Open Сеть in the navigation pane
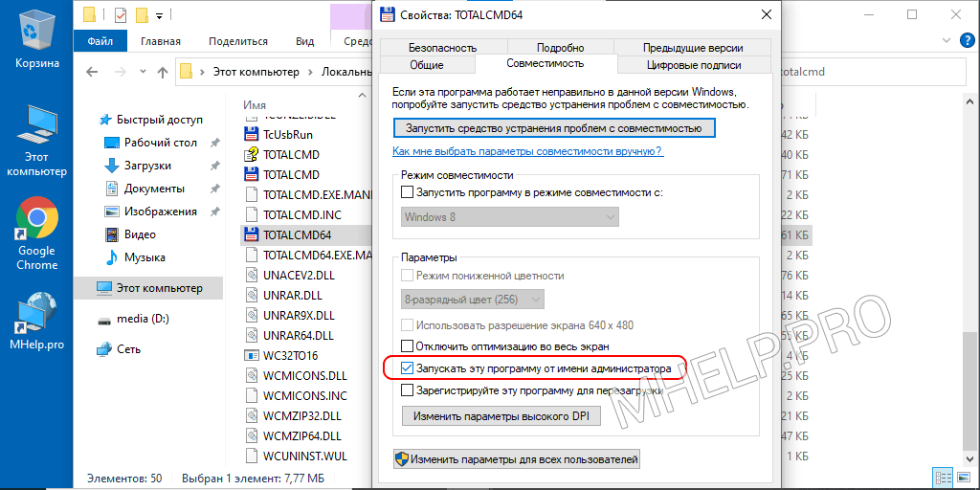This screenshot has height=490, width=980. click(129, 348)
